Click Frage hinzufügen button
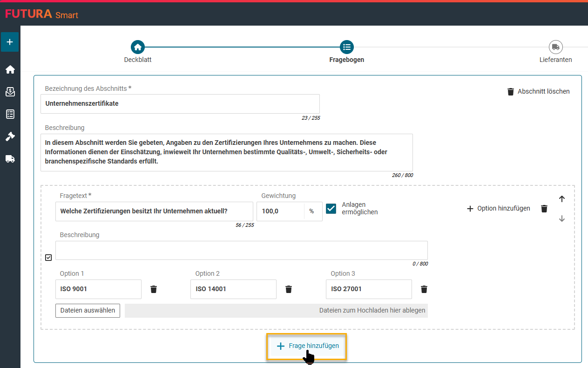Image resolution: width=588 pixels, height=368 pixels. coord(308,346)
